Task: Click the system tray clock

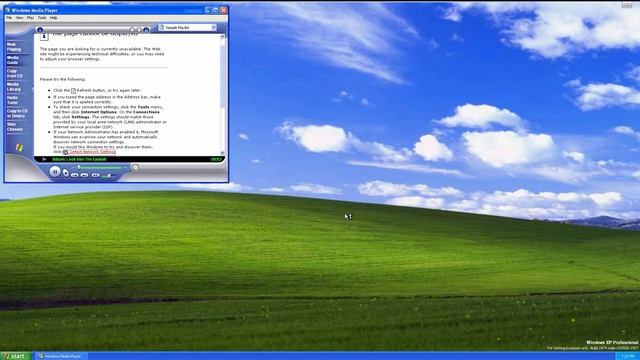Action: click(628, 357)
